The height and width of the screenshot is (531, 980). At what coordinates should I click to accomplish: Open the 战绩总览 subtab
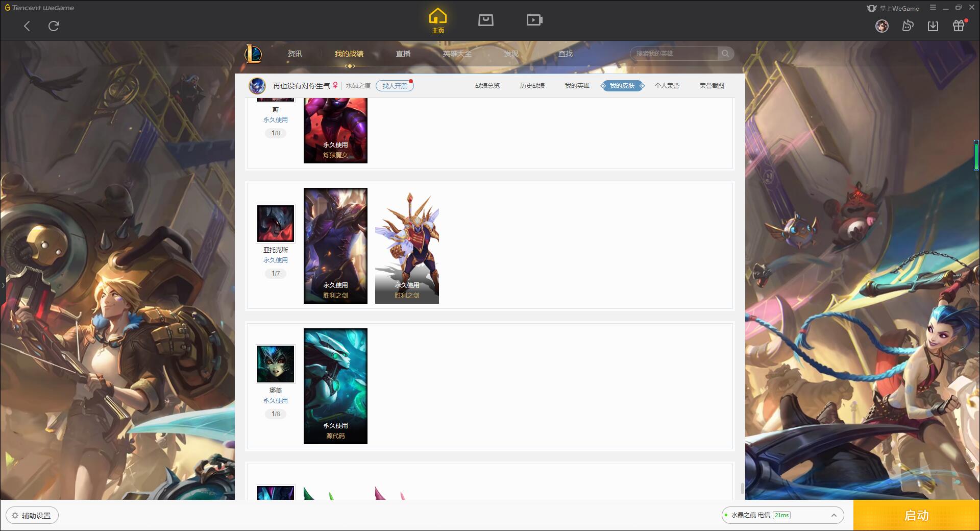(x=487, y=86)
